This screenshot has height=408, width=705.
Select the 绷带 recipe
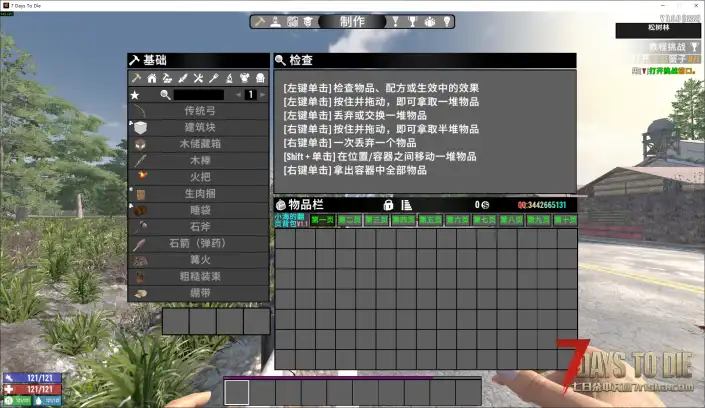pos(199,293)
